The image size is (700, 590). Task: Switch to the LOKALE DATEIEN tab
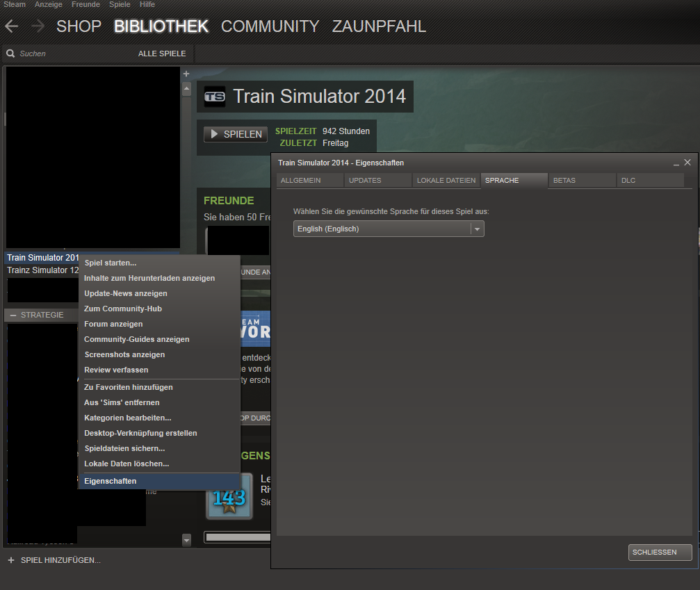pos(446,180)
